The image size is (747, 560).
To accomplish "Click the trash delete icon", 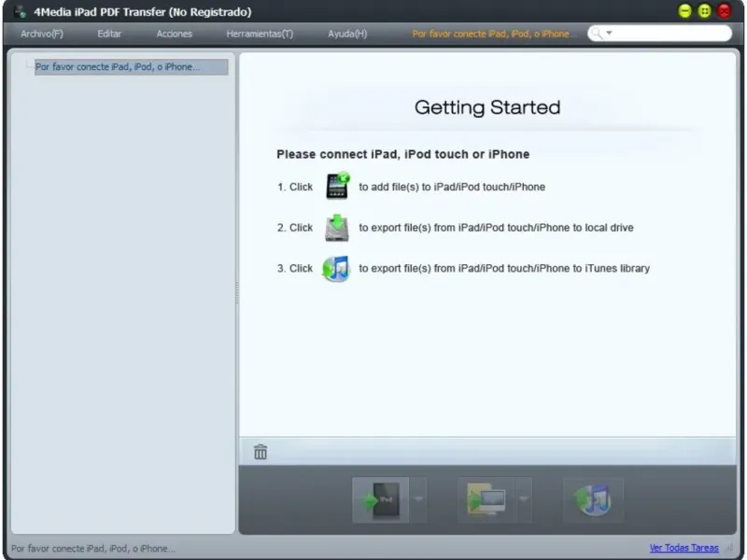I will 261,452.
